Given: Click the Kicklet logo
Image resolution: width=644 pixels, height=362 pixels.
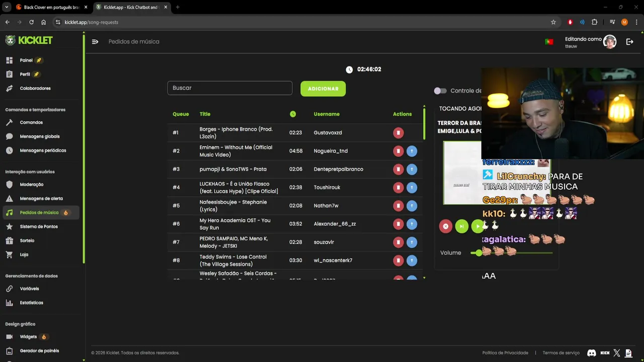Looking at the screenshot, I should pyautogui.click(x=29, y=40).
